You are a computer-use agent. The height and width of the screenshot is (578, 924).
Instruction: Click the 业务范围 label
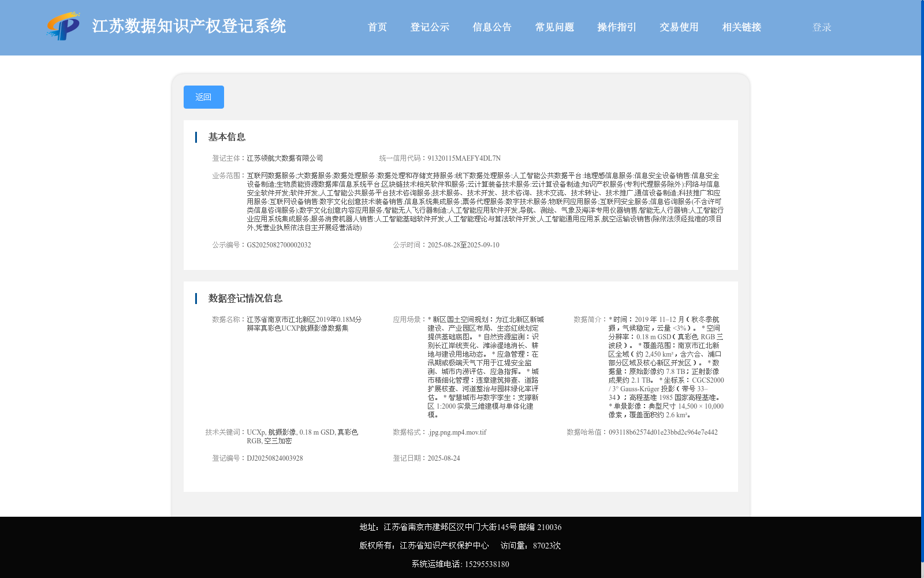click(x=227, y=176)
